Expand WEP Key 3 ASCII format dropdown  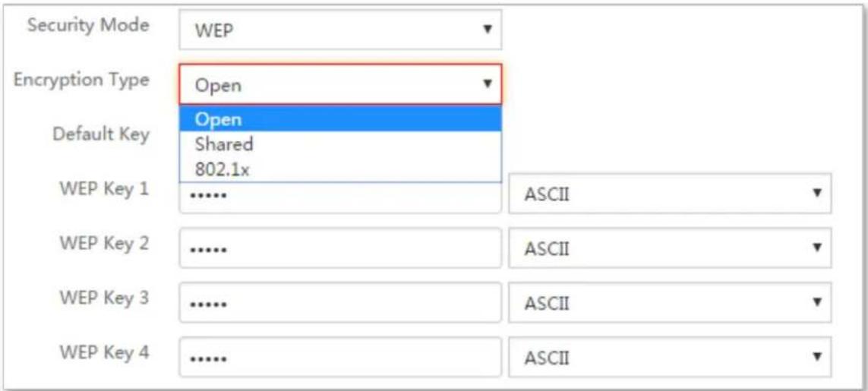[670, 302]
